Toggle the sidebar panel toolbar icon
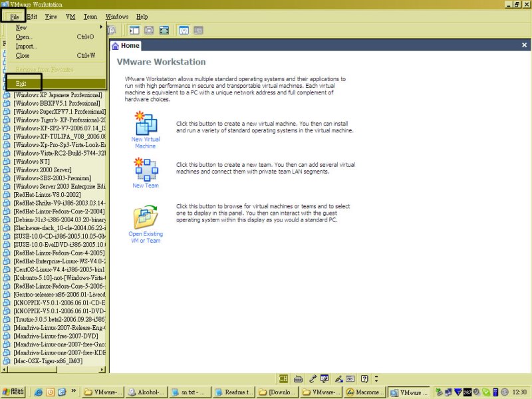 pos(134,31)
